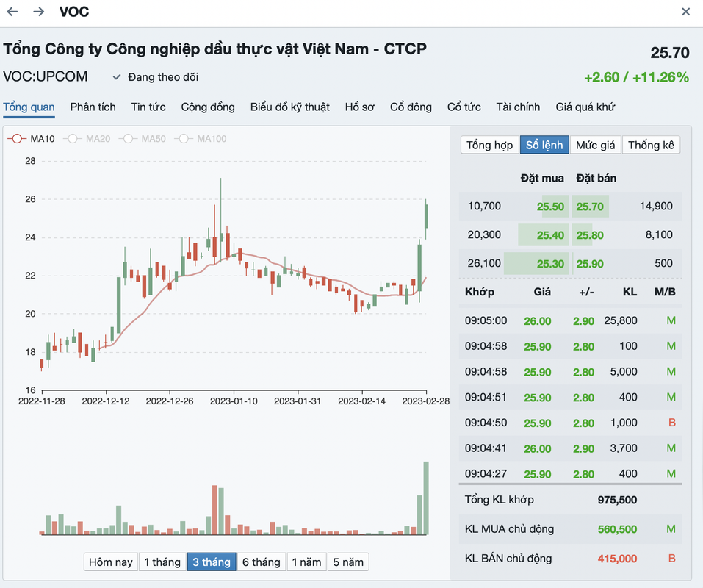Open the Biểu đồ kỹ thuật tab
Viewport: 703px width, 588px height.
[x=289, y=107]
